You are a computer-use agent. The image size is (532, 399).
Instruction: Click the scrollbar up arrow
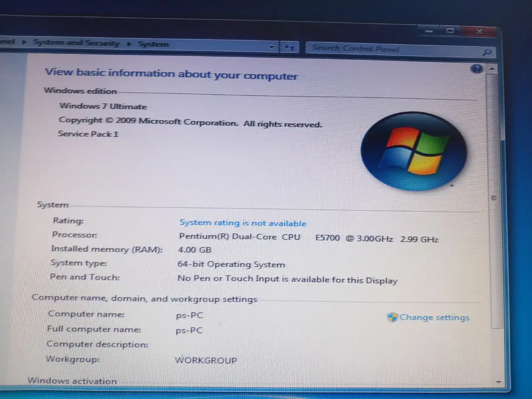click(492, 68)
